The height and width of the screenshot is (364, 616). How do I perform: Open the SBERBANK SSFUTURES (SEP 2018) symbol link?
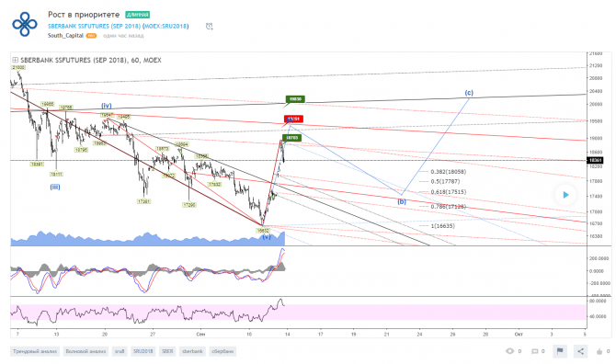point(94,27)
